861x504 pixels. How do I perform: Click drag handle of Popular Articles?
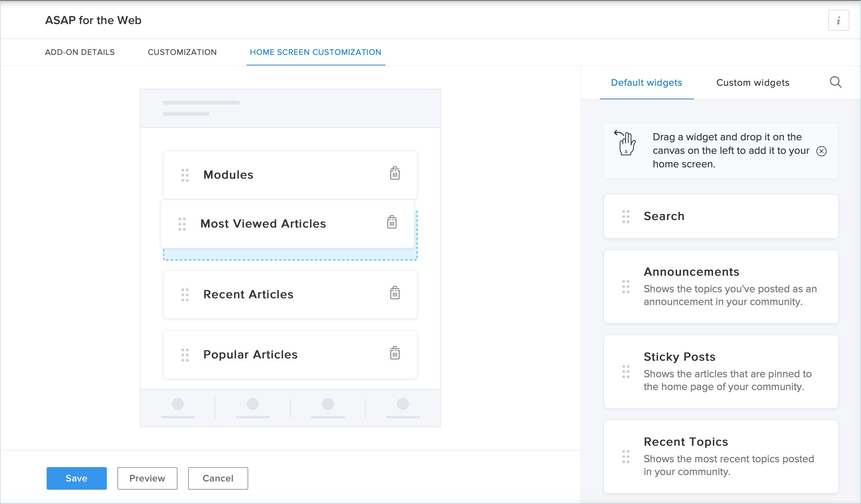pos(185,355)
